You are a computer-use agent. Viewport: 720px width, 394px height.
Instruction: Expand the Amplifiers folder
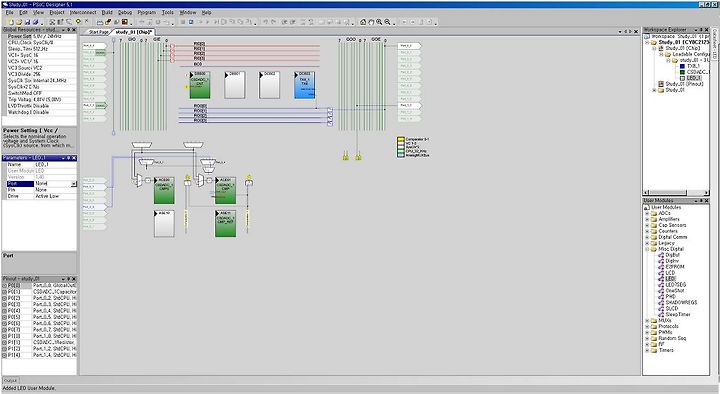point(647,220)
